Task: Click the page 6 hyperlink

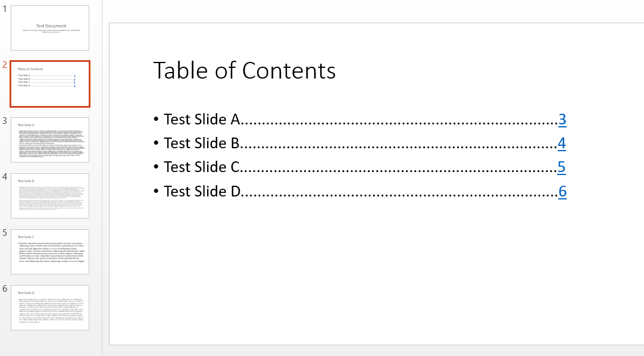Action: 562,191
